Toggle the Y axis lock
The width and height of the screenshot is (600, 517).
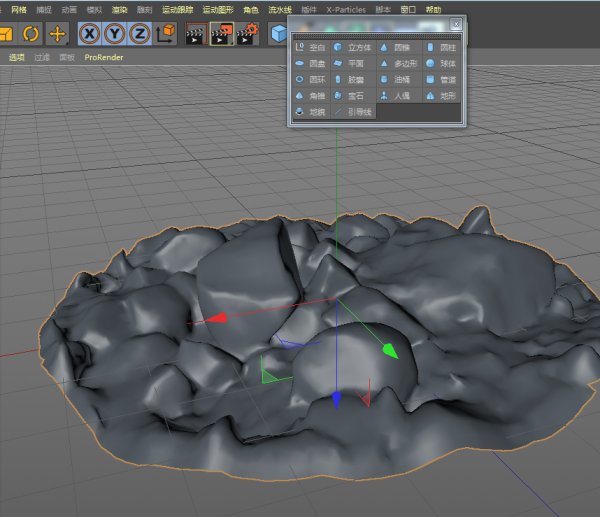[x=114, y=34]
